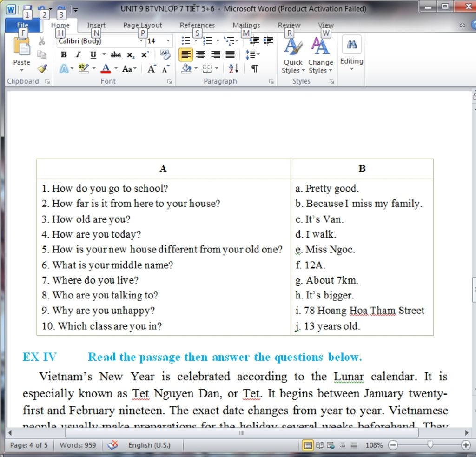Toggle show paragraph marks
Viewport: 476px width, 457px height.
click(x=255, y=69)
